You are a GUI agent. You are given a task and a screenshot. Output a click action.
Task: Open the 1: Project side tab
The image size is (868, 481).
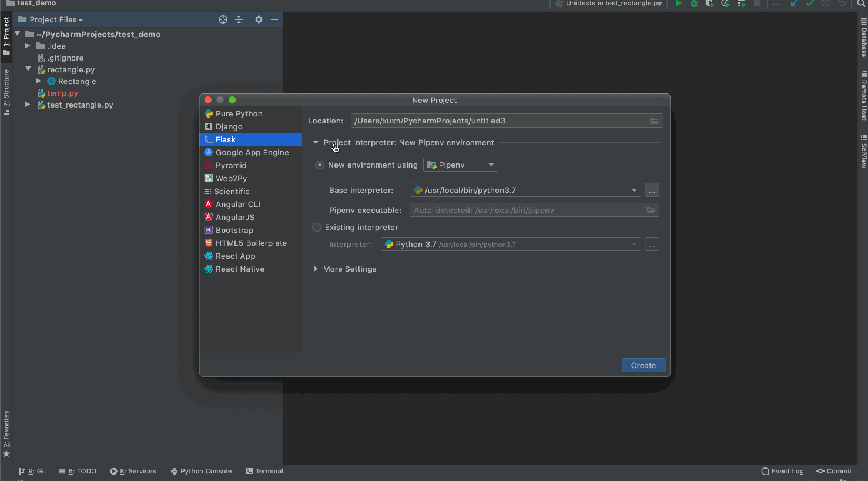click(x=6, y=36)
